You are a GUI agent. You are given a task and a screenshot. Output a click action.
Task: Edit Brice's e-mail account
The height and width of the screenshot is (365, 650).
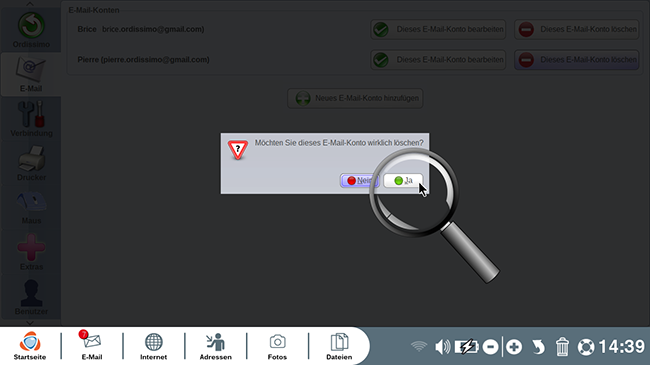tap(438, 29)
